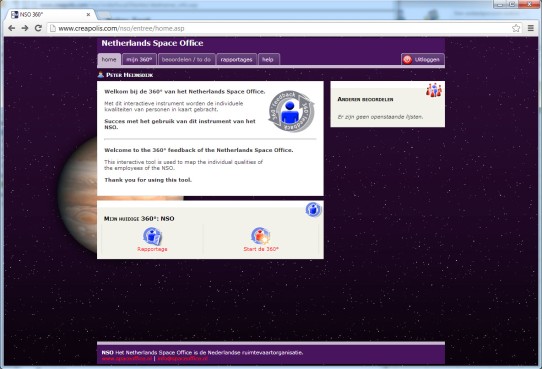Switch to the mijn 360° tab

pos(139,59)
